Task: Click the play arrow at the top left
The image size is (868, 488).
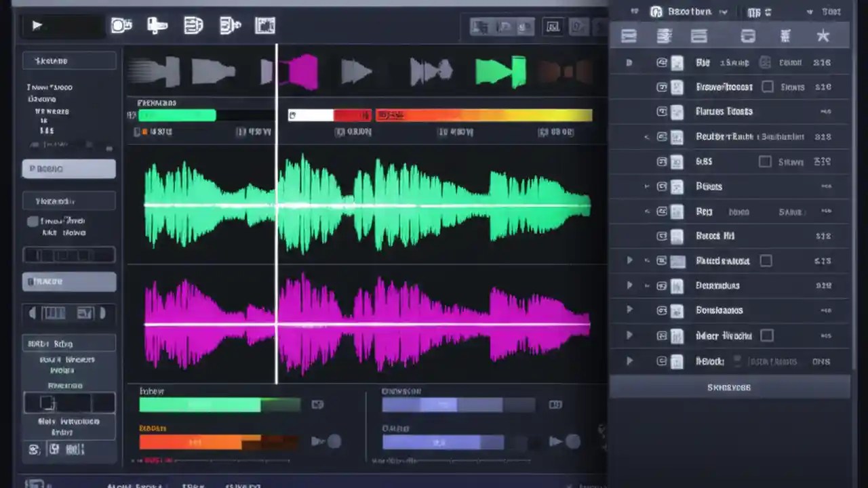Action: coord(37,25)
